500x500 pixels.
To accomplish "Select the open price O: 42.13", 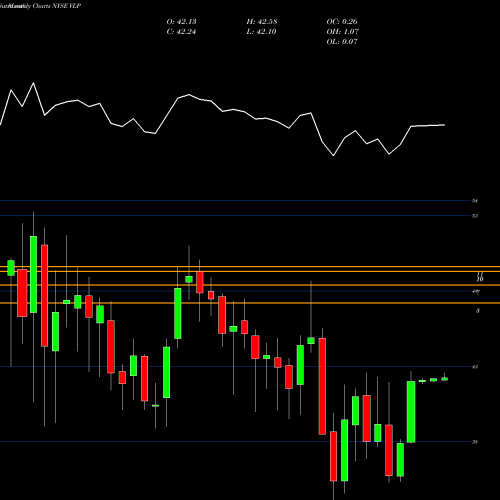I will [181, 22].
